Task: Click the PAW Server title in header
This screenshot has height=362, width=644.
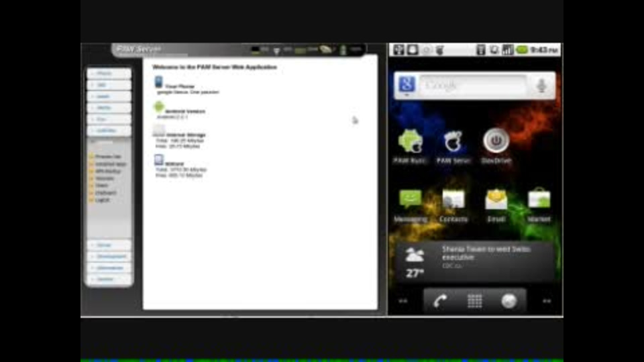Action: pos(139,49)
